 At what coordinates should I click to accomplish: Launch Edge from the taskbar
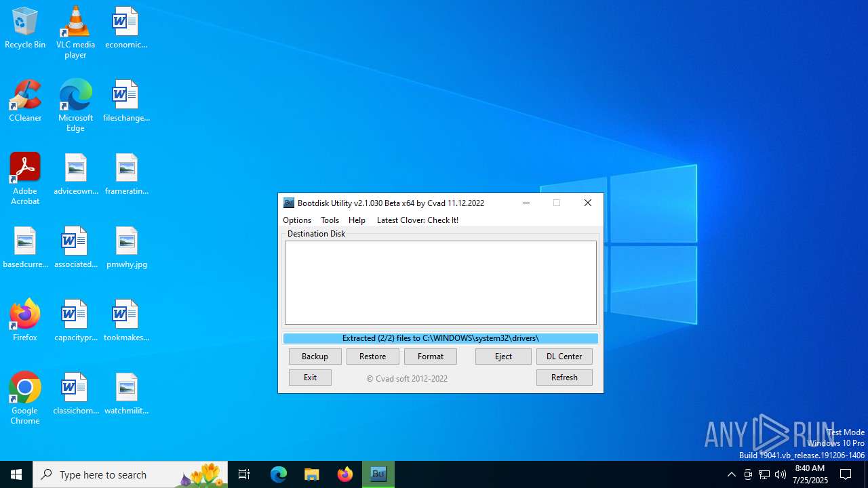[x=279, y=474]
